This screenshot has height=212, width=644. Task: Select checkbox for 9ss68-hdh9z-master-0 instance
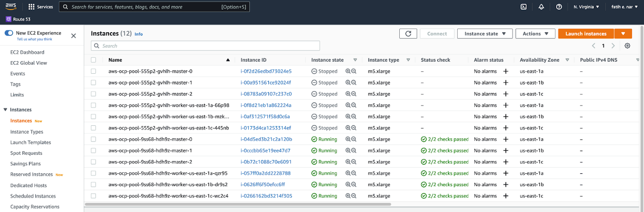pyautogui.click(x=94, y=139)
